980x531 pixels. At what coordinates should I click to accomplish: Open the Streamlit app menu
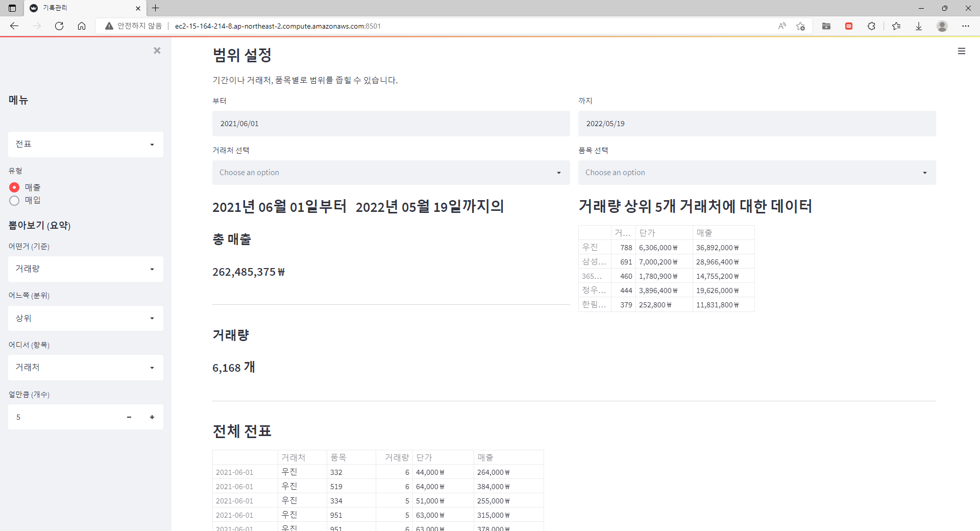962,51
